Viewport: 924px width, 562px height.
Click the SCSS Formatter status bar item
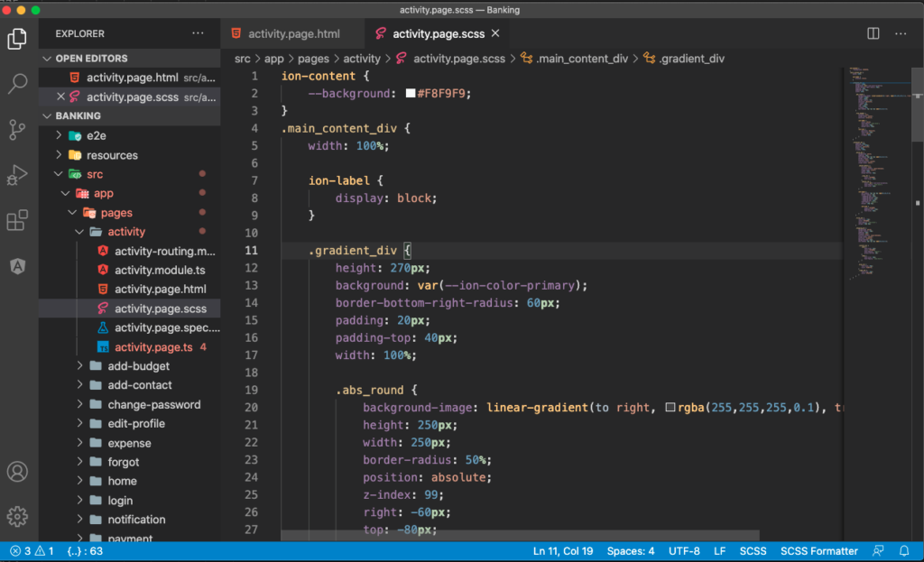point(819,550)
